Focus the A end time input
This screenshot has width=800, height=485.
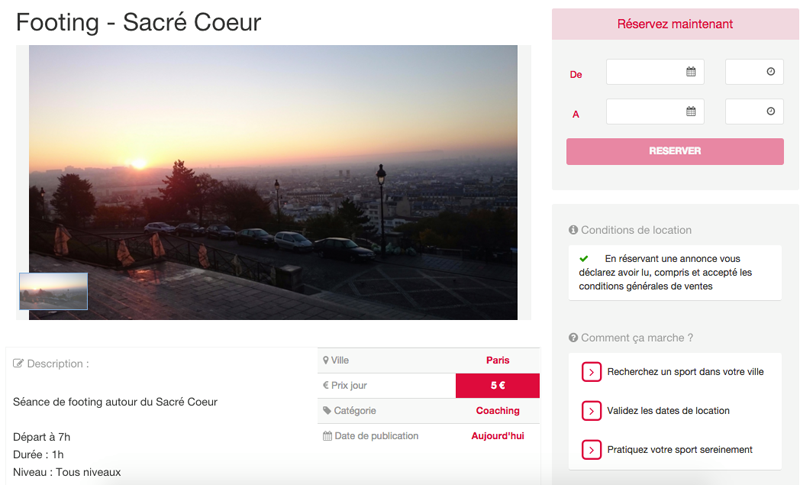click(x=754, y=111)
